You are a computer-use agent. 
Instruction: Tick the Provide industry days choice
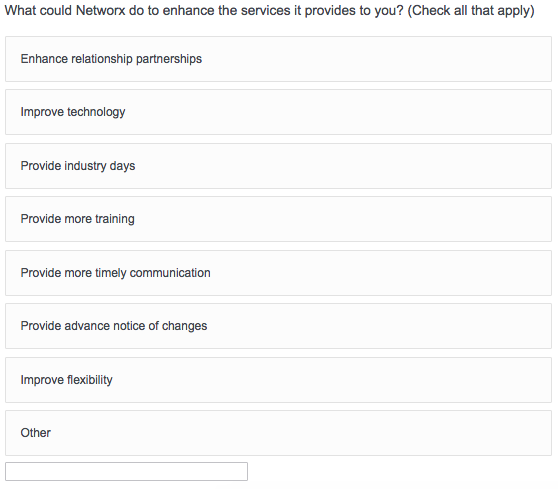pos(278,166)
